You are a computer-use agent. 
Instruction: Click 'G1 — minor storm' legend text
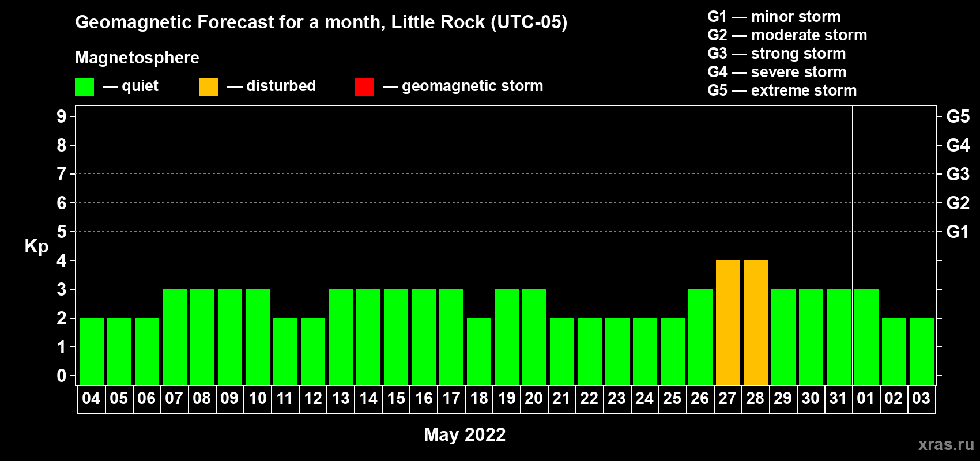coord(774,17)
